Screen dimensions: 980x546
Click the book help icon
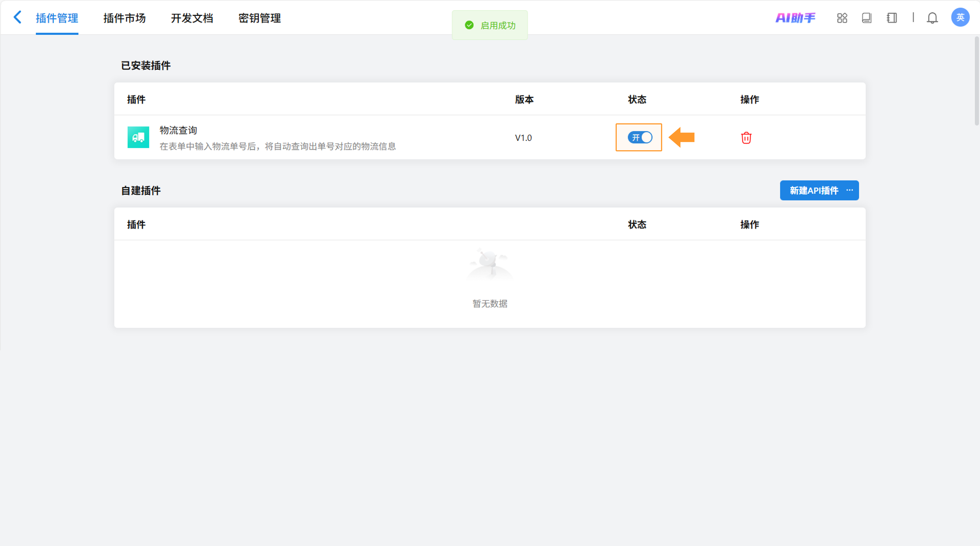867,18
